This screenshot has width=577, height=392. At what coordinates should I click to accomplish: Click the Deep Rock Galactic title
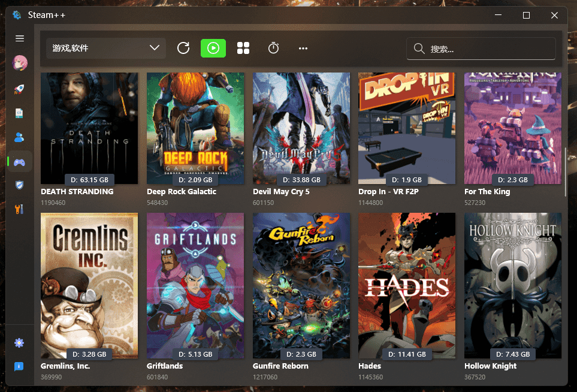click(182, 191)
